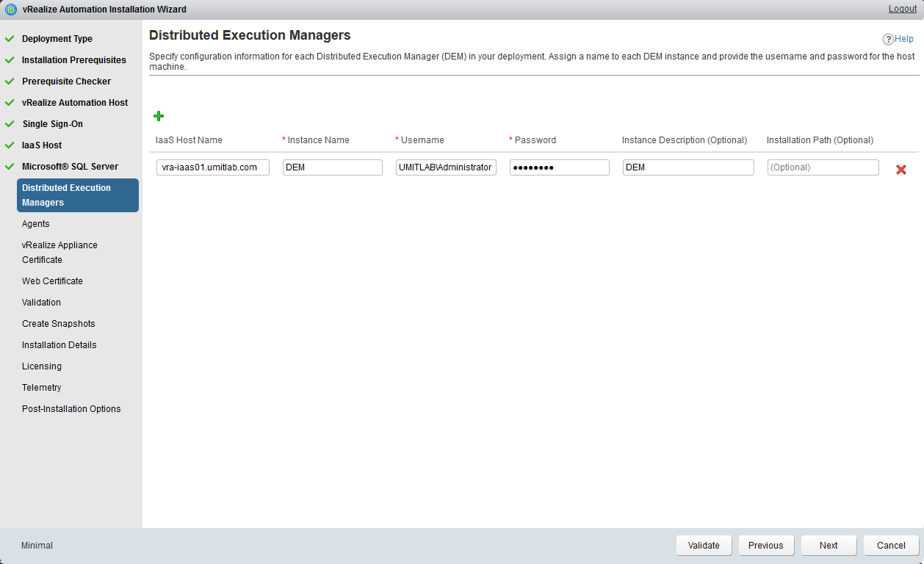Click the IaaS Host Name field
The height and width of the screenshot is (564, 924).
[x=213, y=167]
